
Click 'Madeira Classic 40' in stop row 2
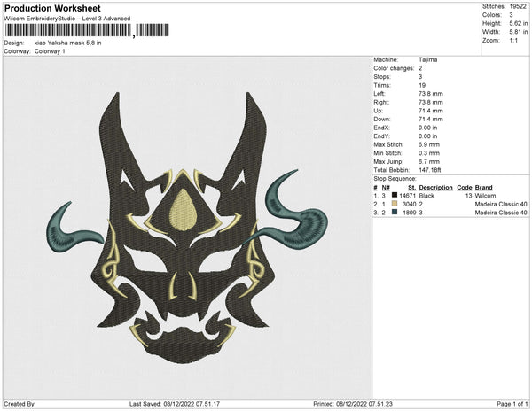pos(501,205)
